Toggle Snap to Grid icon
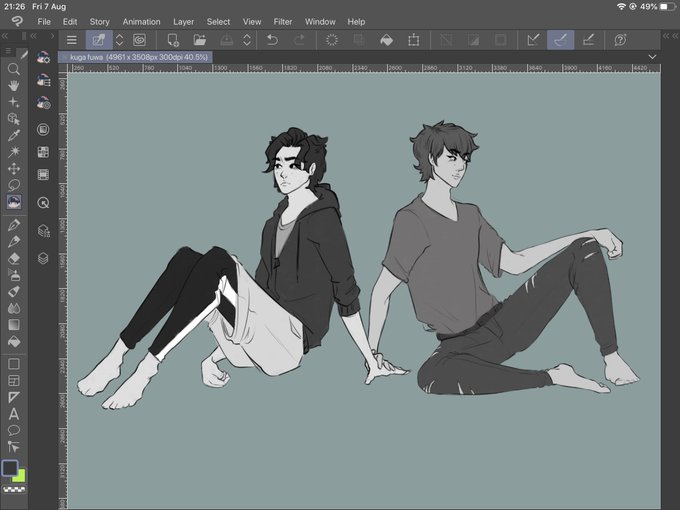The image size is (680, 510). coord(588,40)
